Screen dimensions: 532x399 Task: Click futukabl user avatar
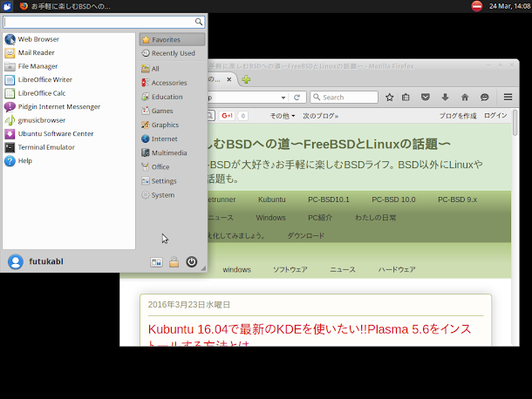[x=16, y=261]
